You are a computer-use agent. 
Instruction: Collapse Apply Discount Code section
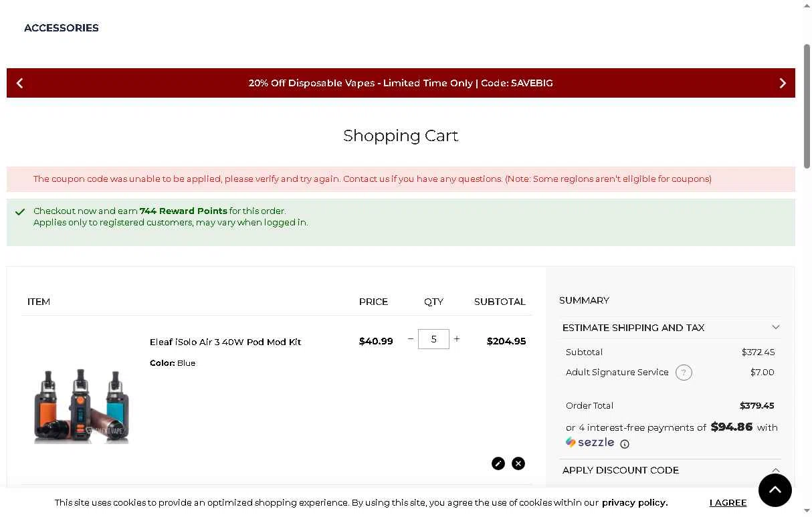click(671, 470)
